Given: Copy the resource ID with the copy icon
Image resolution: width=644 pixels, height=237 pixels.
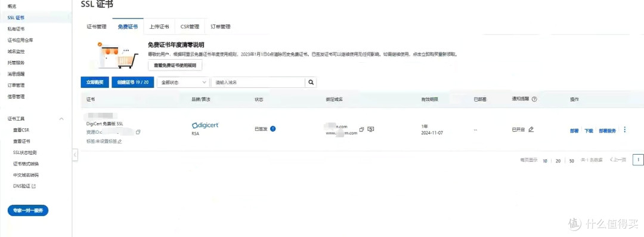Looking at the screenshot, I should [x=138, y=132].
